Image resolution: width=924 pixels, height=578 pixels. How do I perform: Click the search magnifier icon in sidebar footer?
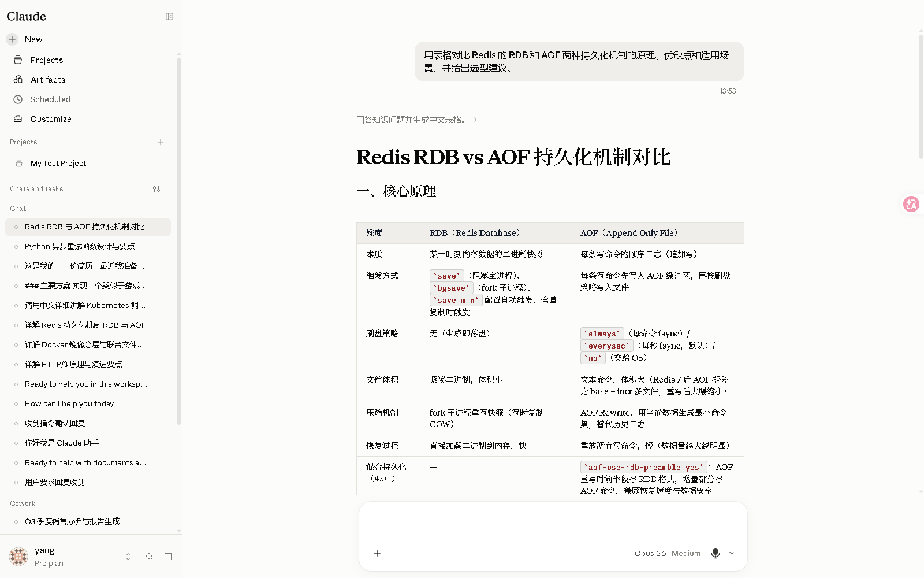click(x=150, y=557)
